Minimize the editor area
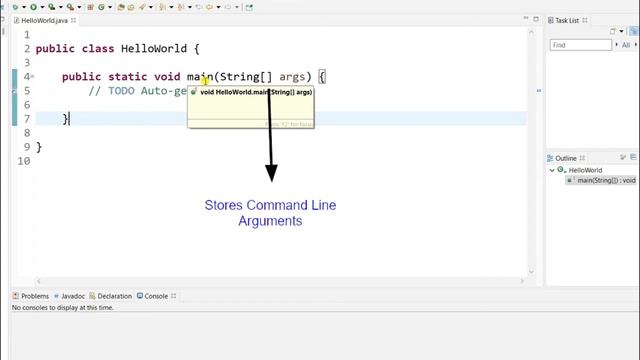Screen dimensions: 640x360 [x=526, y=19]
